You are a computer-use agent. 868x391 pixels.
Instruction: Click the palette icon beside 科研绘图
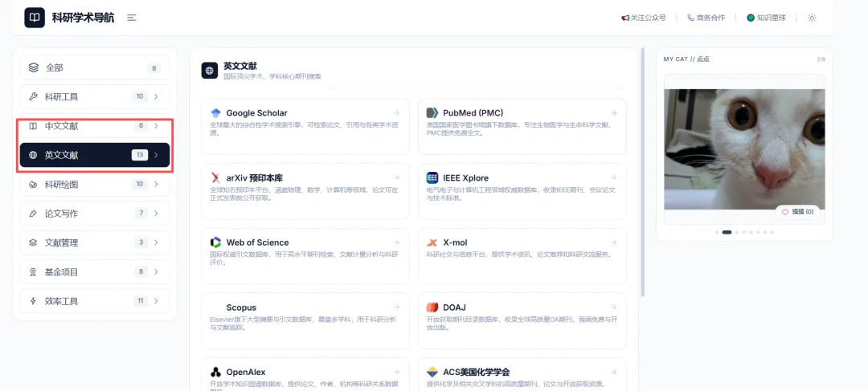coord(33,184)
